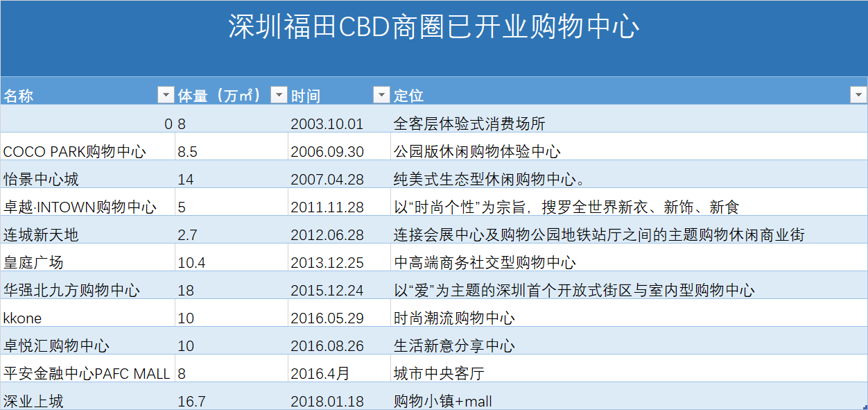Select size cell 10.4 for 皇庭广场
Screen dimensions: 868x410
(232, 257)
